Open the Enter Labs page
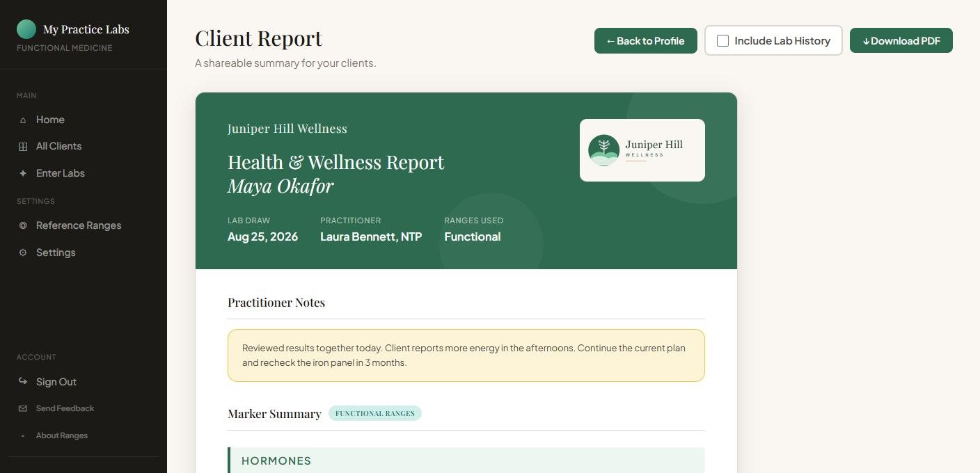Image resolution: width=980 pixels, height=473 pixels. [84, 173]
